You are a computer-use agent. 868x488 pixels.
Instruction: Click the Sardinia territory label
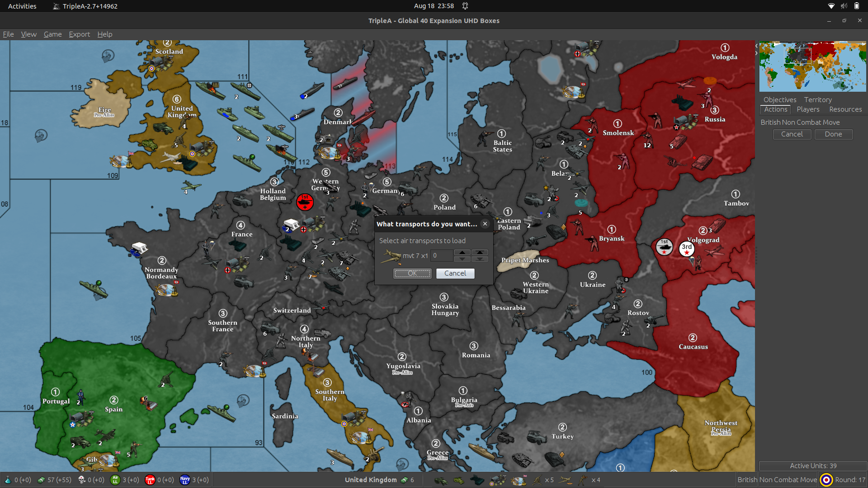pos(285,416)
